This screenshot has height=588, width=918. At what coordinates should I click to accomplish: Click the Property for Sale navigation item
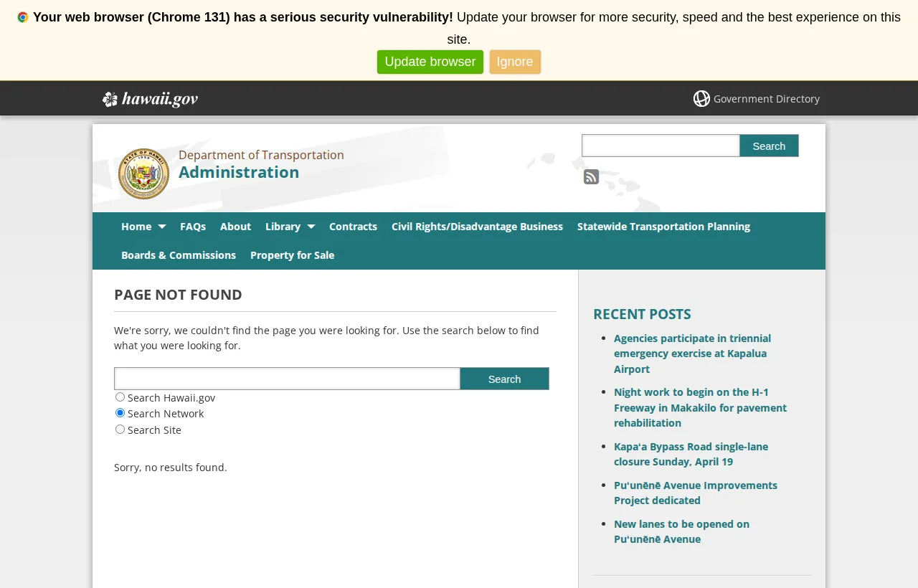pos(293,254)
